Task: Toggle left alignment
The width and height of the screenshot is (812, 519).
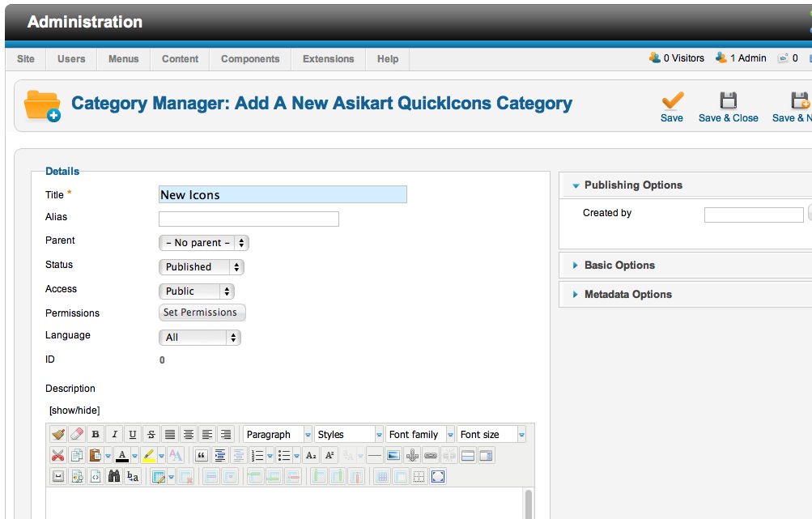Action: pos(207,434)
